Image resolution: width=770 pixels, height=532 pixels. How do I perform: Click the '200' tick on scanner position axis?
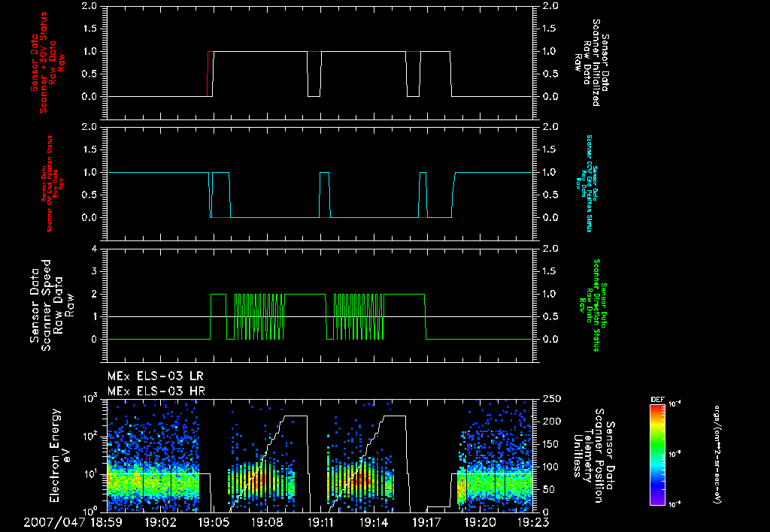[551, 422]
